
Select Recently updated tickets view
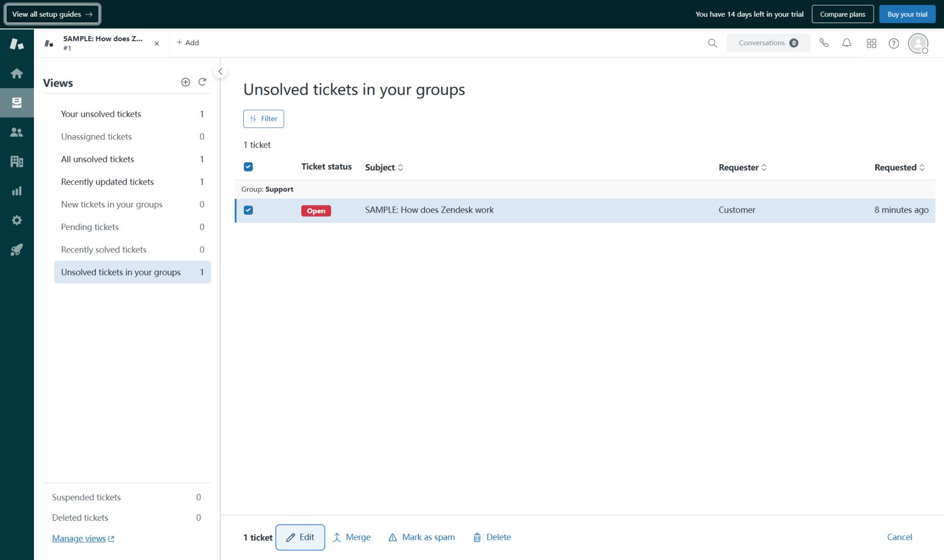tap(132, 182)
